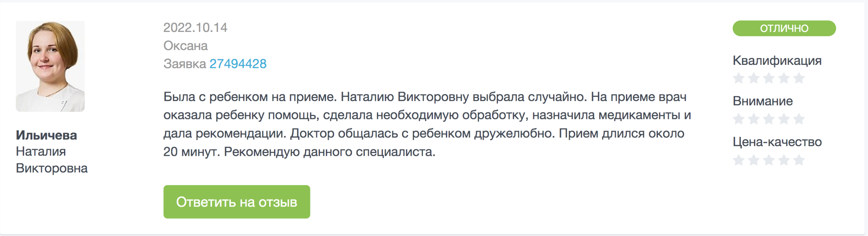
Task: Click the fifth star under Квалификация
Action: 799,78
